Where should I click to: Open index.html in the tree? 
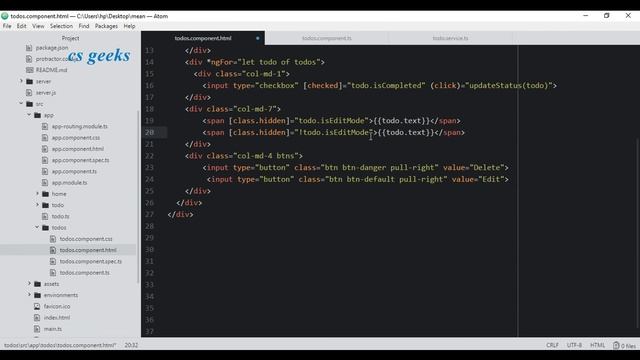point(57,318)
